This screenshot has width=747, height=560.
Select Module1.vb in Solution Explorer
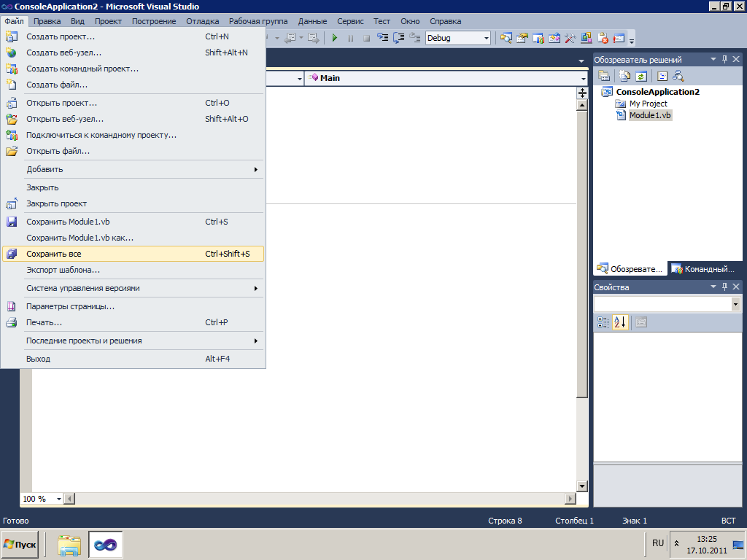click(650, 115)
